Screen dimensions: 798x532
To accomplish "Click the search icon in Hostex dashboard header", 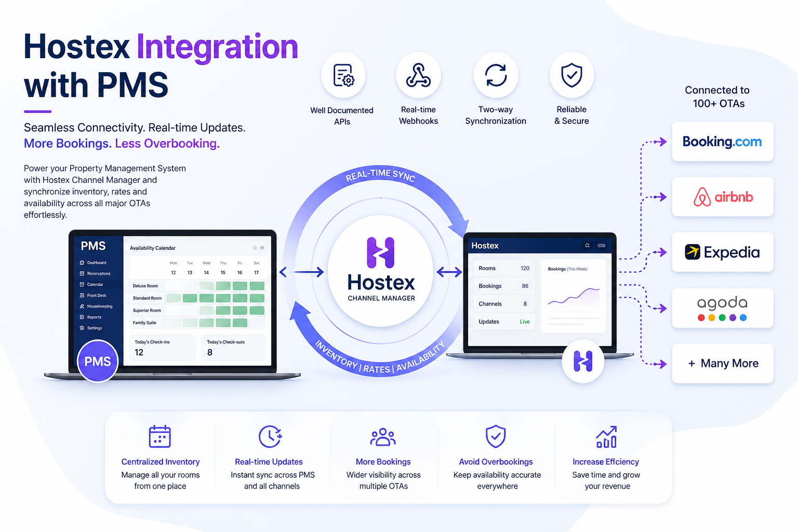I will pos(587,246).
